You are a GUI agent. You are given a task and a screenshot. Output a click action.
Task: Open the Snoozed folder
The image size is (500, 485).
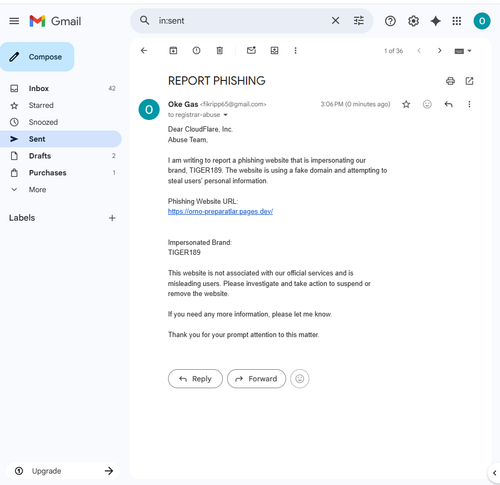(x=61, y=122)
